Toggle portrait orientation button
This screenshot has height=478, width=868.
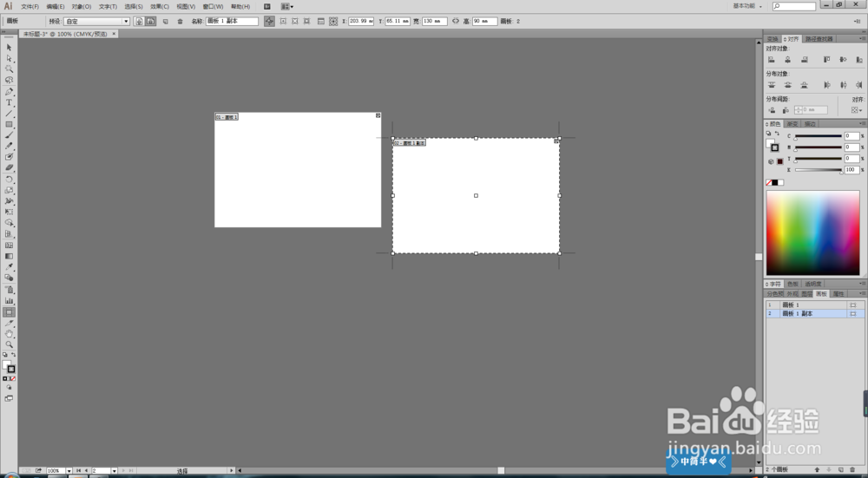coord(139,21)
